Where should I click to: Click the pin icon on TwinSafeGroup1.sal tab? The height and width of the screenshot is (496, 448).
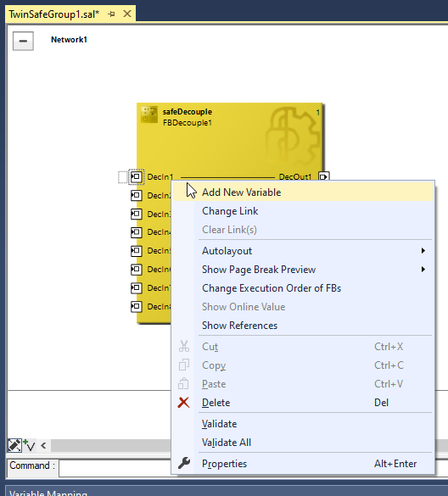pyautogui.click(x=111, y=14)
